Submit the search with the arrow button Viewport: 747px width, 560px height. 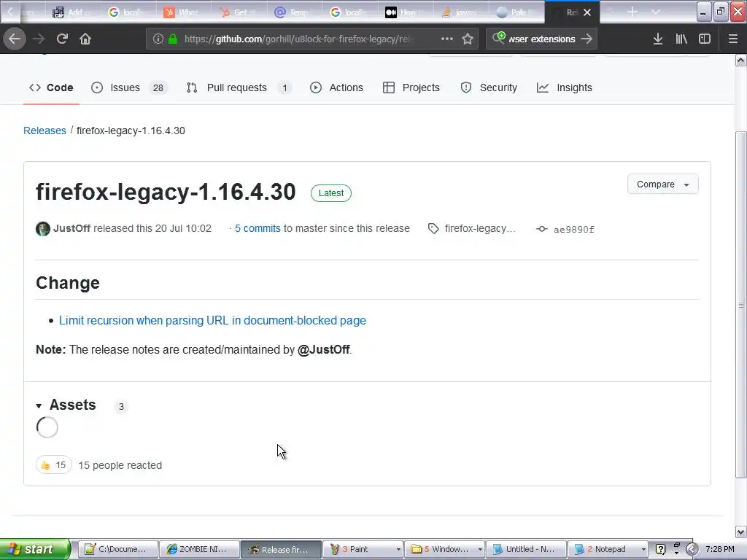coord(587,39)
